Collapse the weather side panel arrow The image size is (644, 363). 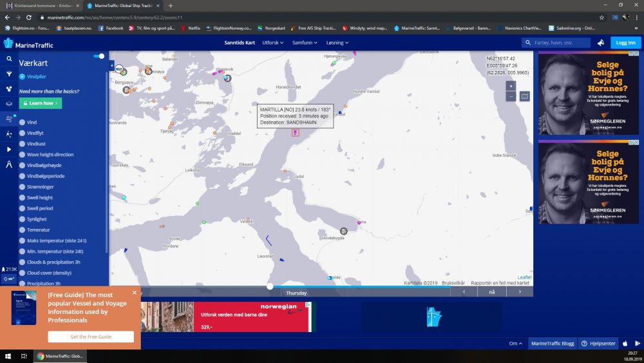coord(111,65)
